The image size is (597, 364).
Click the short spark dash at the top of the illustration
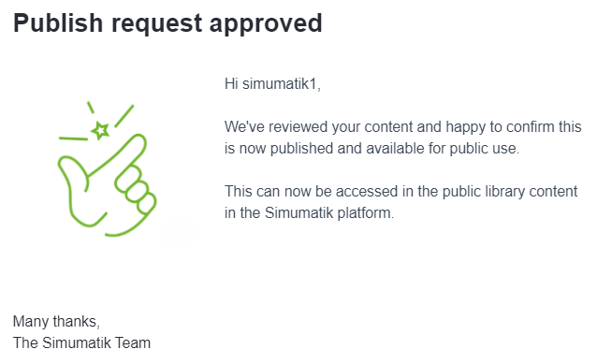point(90,108)
